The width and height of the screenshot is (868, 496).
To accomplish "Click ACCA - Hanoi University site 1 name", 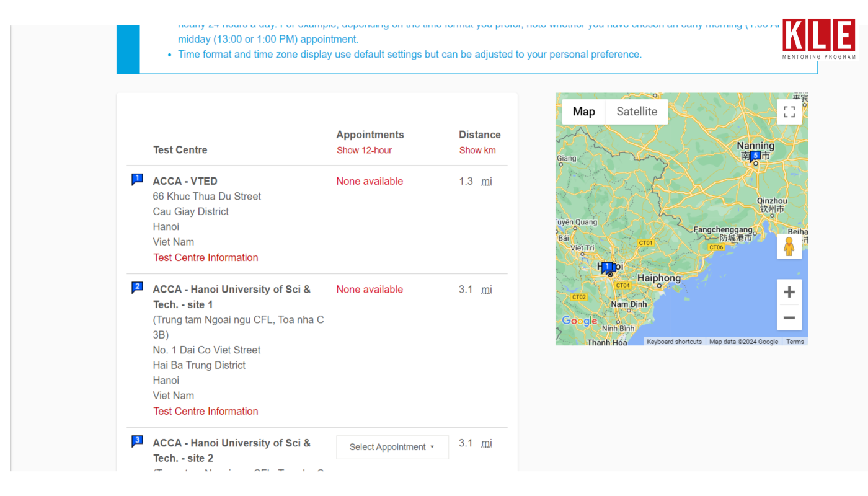I will 232,296.
